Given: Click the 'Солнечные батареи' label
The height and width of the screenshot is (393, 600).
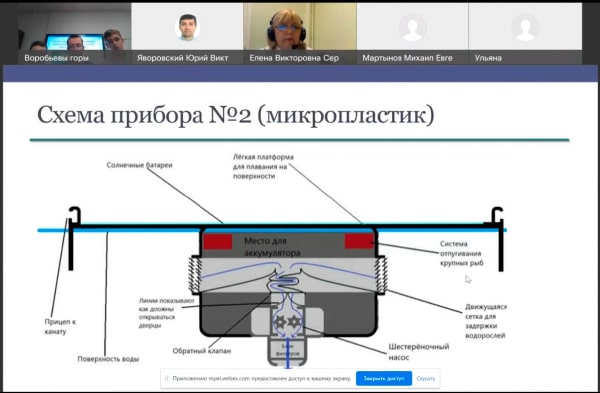Looking at the screenshot, I should click(x=139, y=165).
